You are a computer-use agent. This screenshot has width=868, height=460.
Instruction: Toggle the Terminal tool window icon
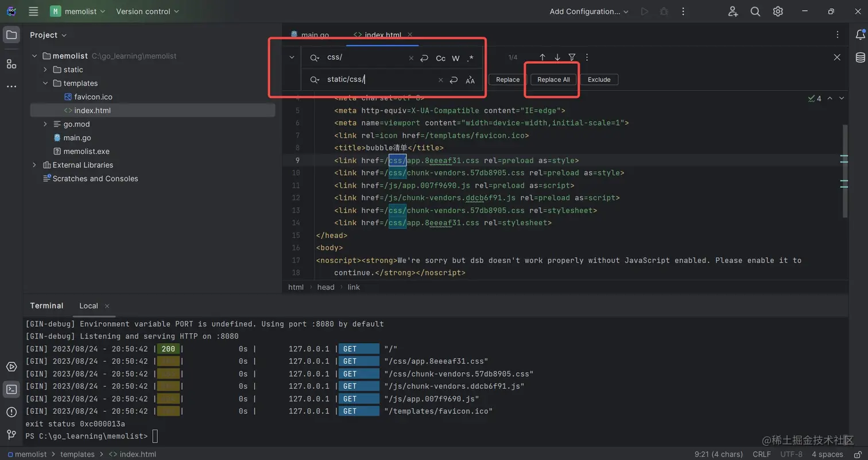tap(11, 389)
